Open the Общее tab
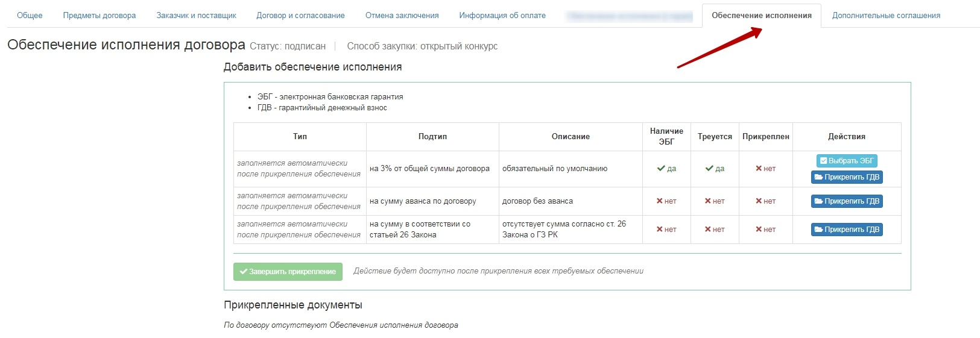The width and height of the screenshot is (980, 338). pos(30,16)
